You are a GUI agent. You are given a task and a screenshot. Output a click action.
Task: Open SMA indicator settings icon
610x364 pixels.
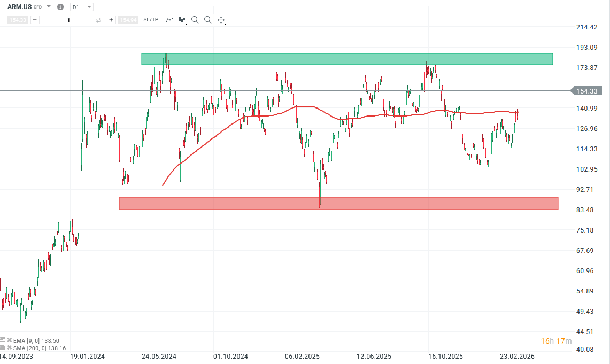(x=3, y=347)
